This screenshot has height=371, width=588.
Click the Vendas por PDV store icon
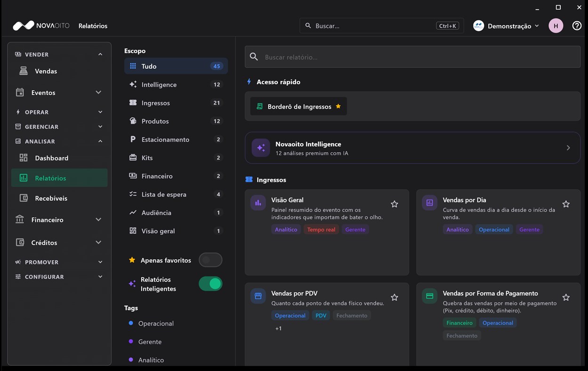pos(258,296)
